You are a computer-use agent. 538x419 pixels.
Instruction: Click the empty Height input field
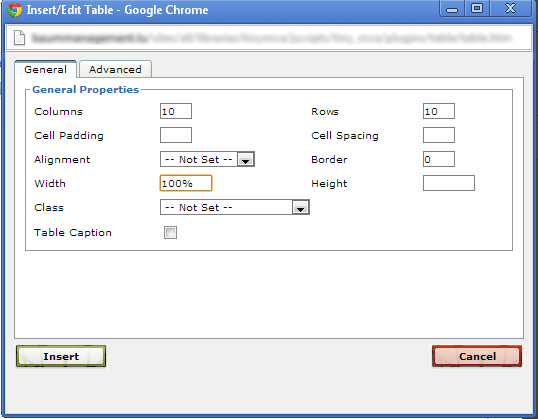449,183
